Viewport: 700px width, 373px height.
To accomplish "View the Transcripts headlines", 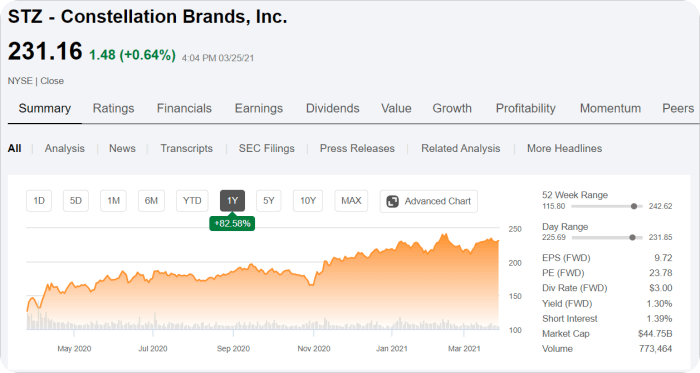I will tap(187, 149).
